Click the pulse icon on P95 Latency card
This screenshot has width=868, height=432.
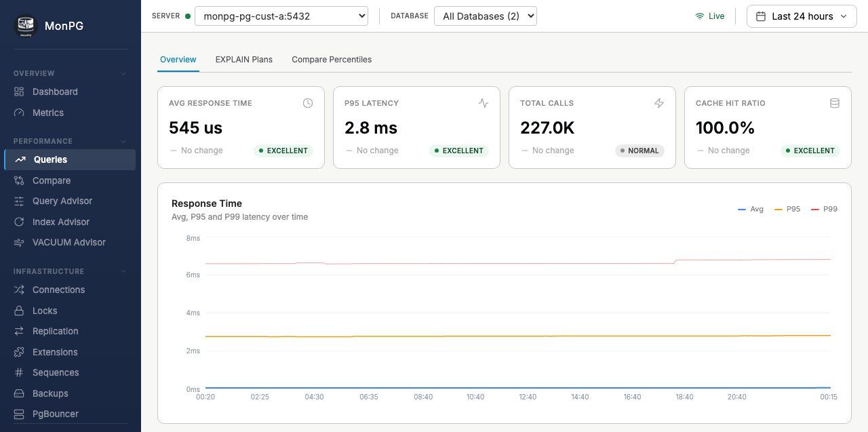484,103
